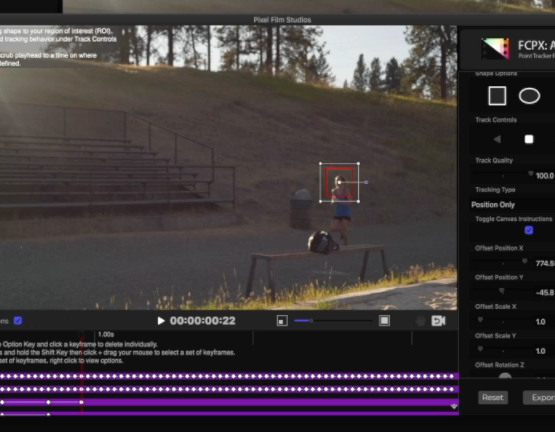Viewport: 555px width, 432px height.
Task: Click the Tracking Type label
Action: [x=495, y=190]
